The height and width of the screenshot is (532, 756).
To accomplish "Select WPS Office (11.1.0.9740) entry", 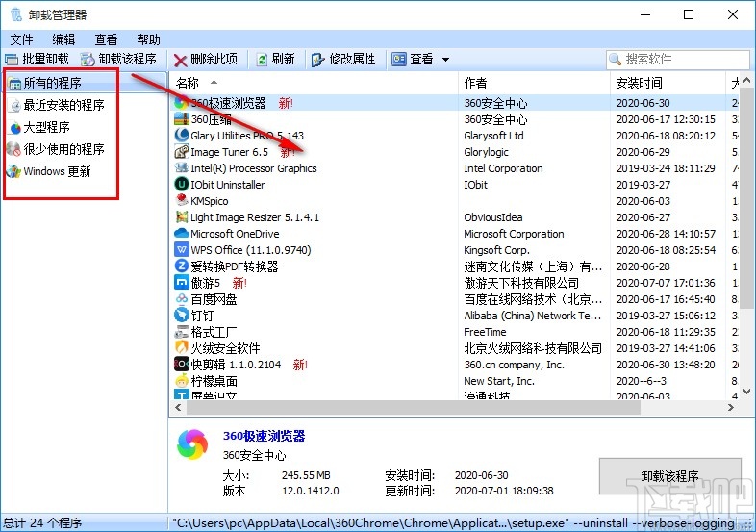I will click(251, 250).
